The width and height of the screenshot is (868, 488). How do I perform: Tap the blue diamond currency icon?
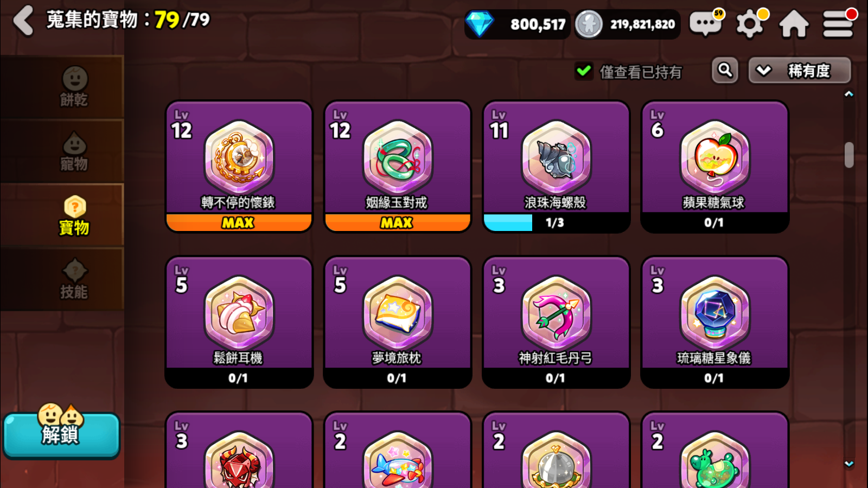(480, 24)
